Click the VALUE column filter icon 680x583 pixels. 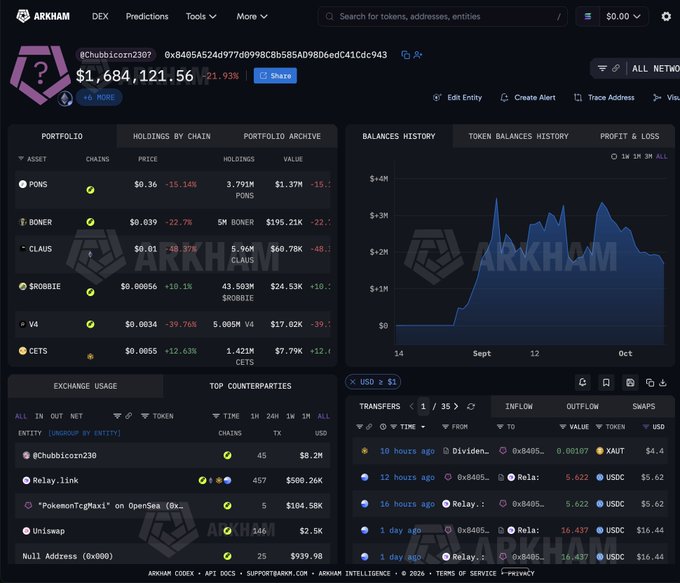coord(562,427)
